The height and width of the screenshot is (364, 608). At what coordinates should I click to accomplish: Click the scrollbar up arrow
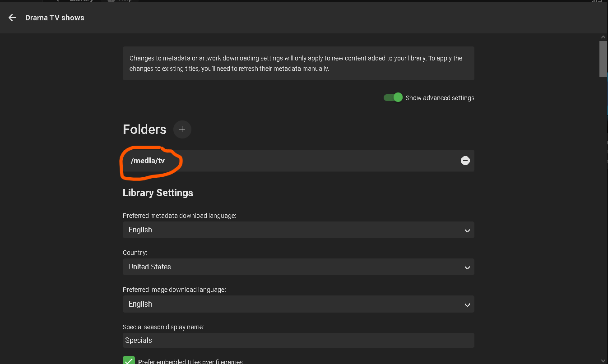[603, 37]
